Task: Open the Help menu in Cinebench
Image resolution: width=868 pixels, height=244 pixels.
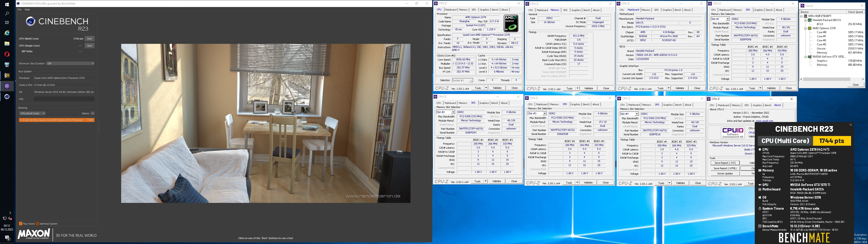Action: (x=27, y=9)
